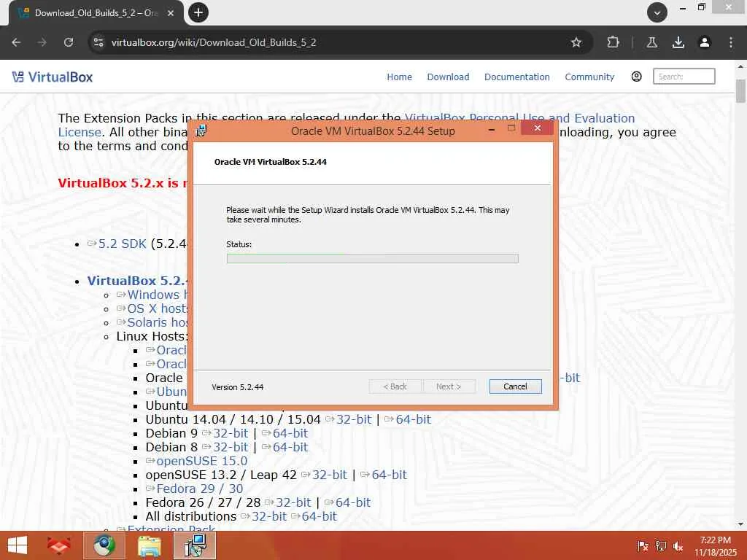The height and width of the screenshot is (560, 747).
Task: Open the Ubuntu 14.04 32-bit link
Action: tap(354, 419)
